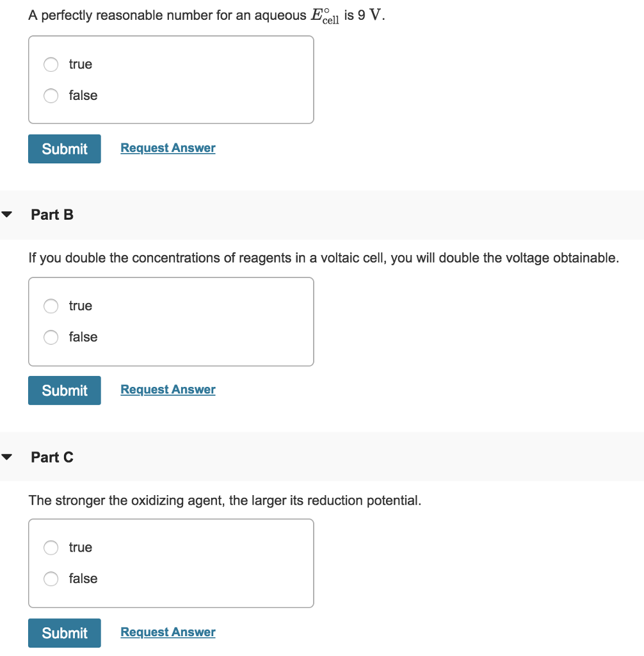Request Answer for the first question
The width and height of the screenshot is (644, 656).
click(168, 148)
